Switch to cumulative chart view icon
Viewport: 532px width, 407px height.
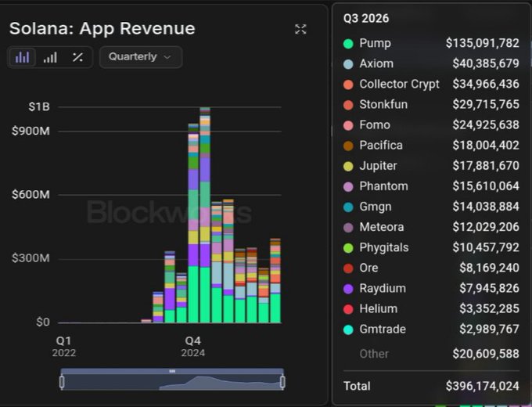[x=50, y=57]
